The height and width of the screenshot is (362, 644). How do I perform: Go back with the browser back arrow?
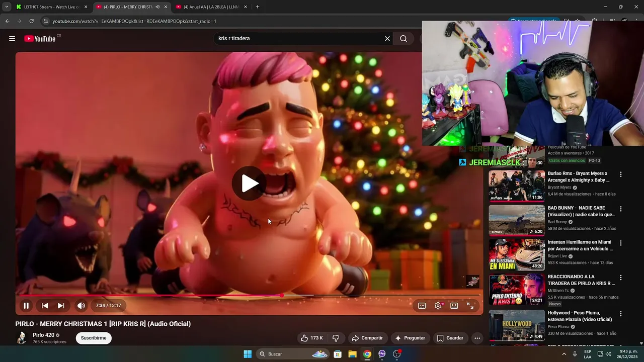click(7, 21)
